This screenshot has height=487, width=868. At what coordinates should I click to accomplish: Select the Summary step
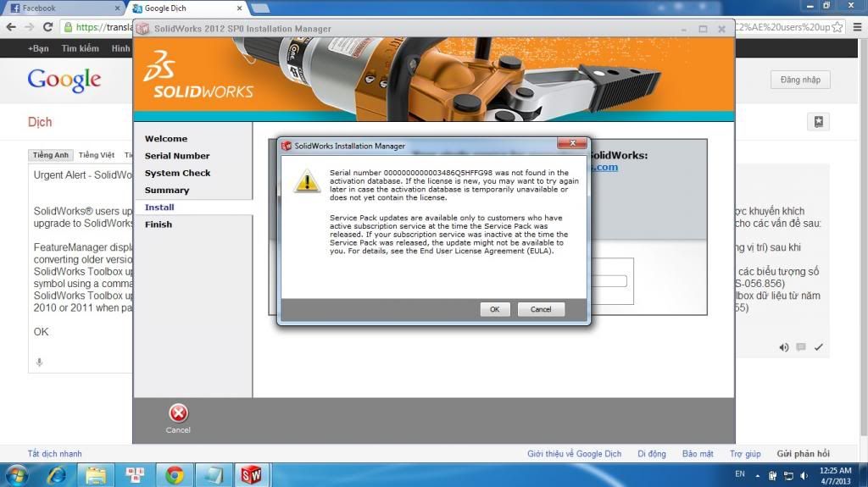point(167,190)
